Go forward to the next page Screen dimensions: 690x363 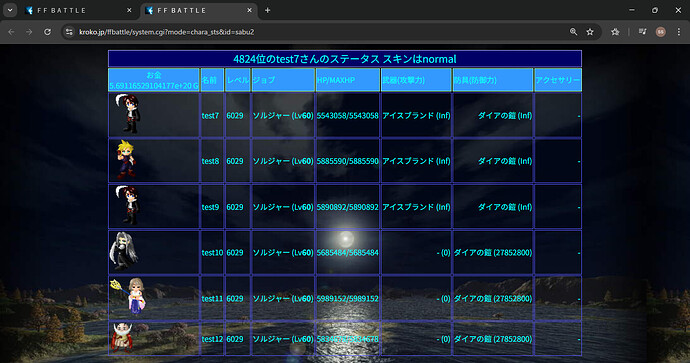[x=29, y=32]
